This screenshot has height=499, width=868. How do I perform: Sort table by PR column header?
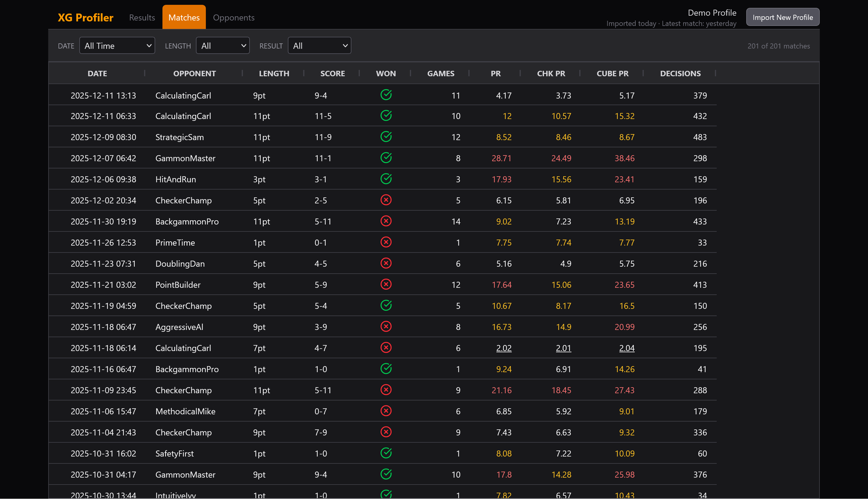pyautogui.click(x=495, y=73)
